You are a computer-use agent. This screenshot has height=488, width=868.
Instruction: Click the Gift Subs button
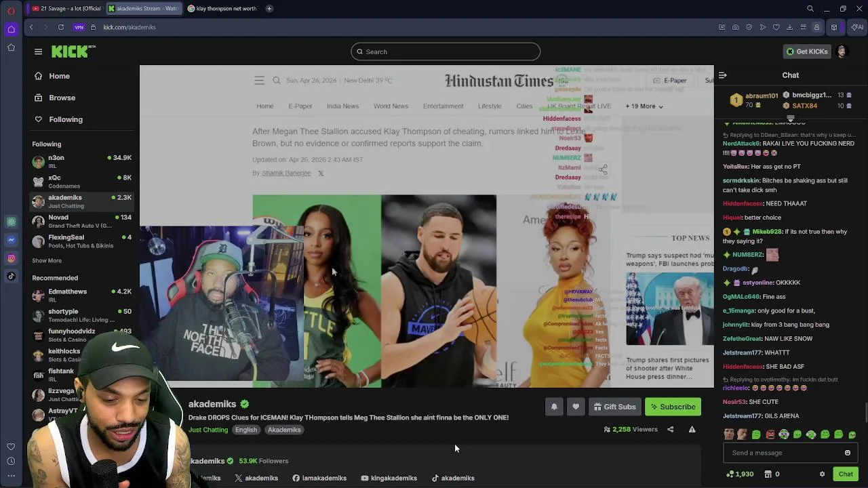614,407
